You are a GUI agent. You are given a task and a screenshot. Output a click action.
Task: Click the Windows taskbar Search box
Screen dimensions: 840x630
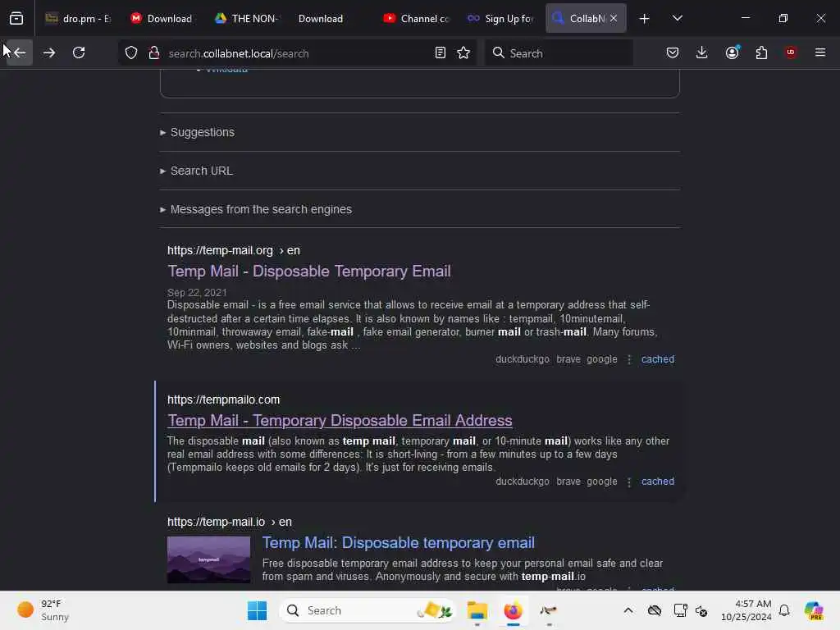(x=367, y=610)
